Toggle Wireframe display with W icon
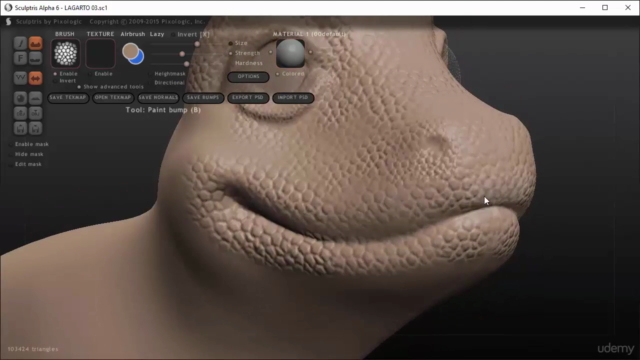 tap(20, 78)
